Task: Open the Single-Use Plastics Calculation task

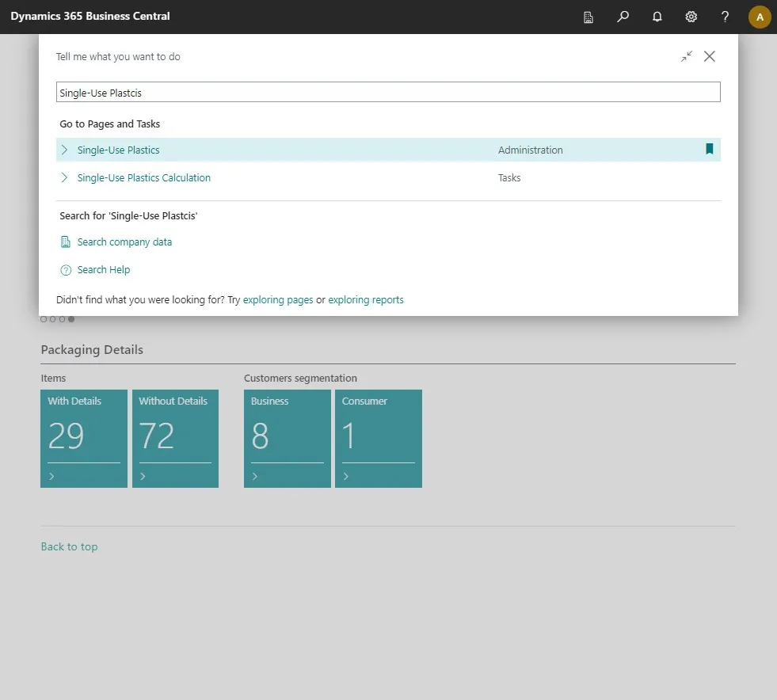Action: (143, 178)
